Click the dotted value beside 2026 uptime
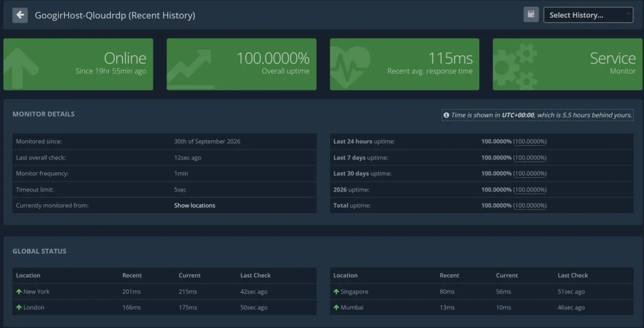 click(x=530, y=189)
